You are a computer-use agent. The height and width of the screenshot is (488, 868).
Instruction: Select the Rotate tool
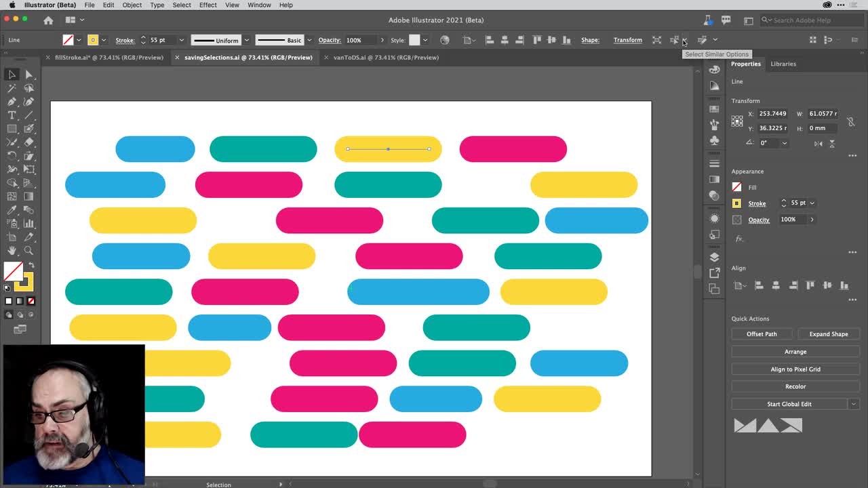(x=12, y=156)
